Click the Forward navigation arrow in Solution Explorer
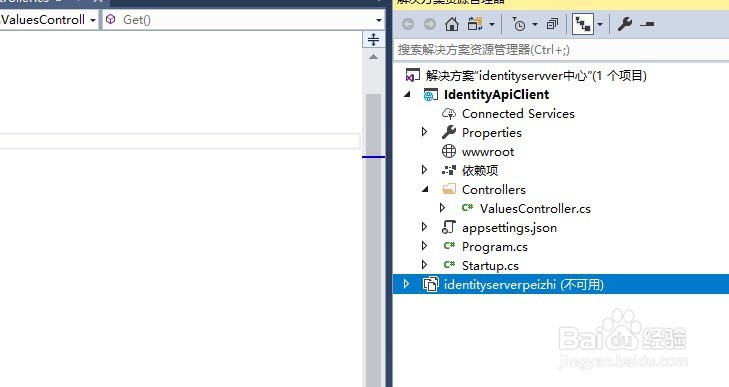Viewport: 729px width, 387px height. click(x=430, y=24)
